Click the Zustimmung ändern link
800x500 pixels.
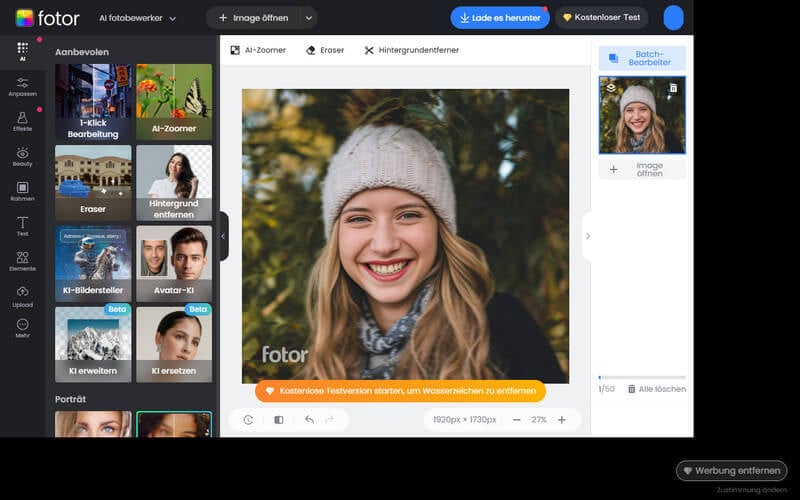[752, 490]
